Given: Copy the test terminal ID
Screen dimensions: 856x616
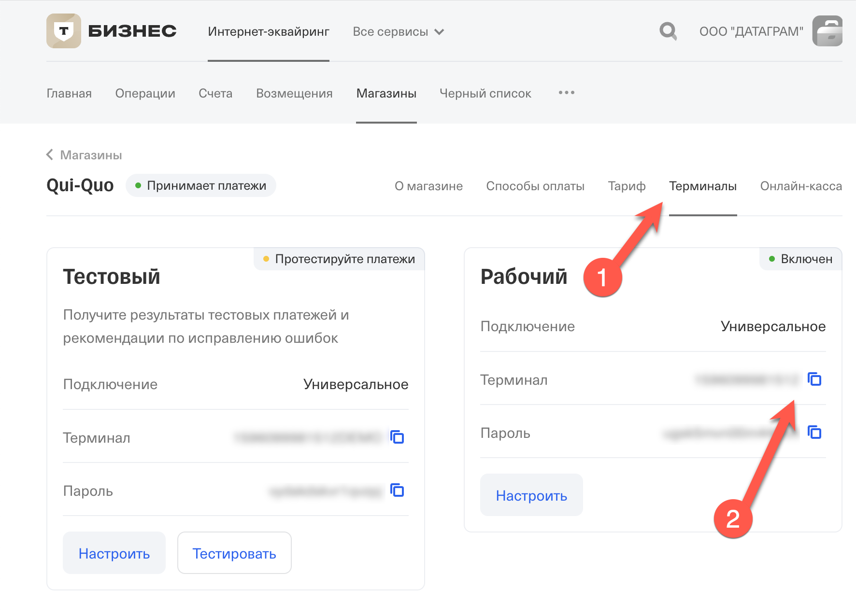Looking at the screenshot, I should click(397, 437).
